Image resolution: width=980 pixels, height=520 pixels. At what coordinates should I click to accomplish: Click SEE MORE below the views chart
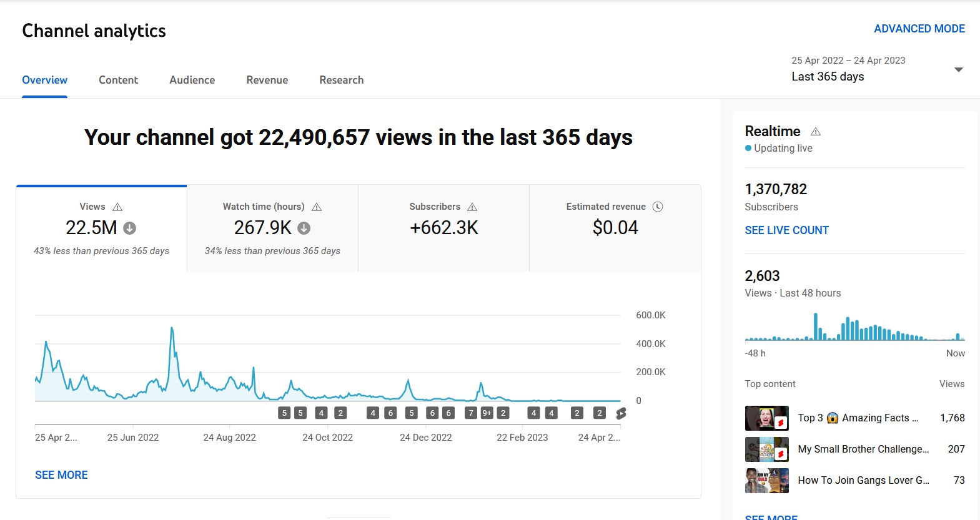pos(61,475)
